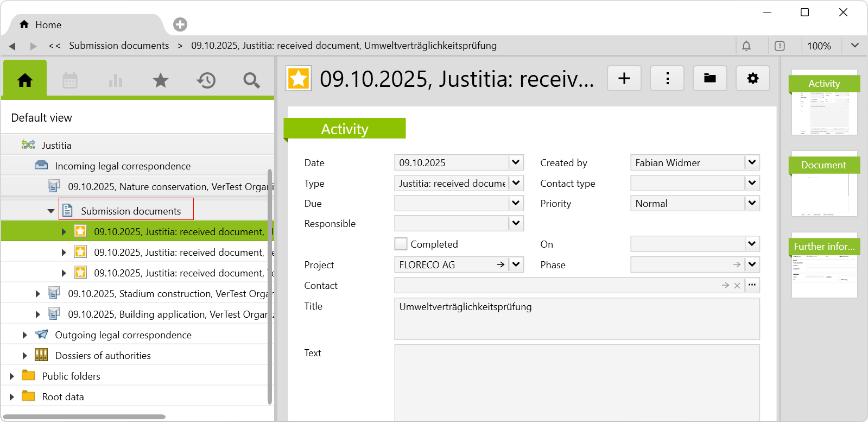
Task: Open the Created by dropdown
Action: click(752, 162)
